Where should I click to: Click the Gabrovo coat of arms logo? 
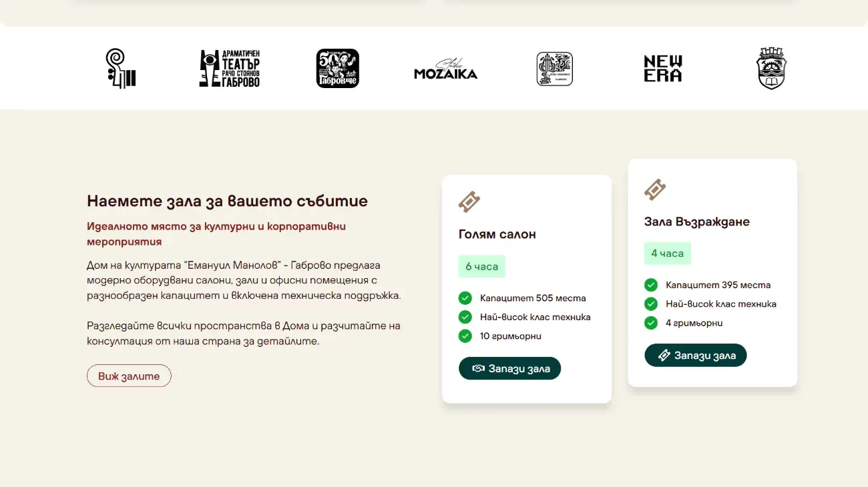pyautogui.click(x=772, y=68)
